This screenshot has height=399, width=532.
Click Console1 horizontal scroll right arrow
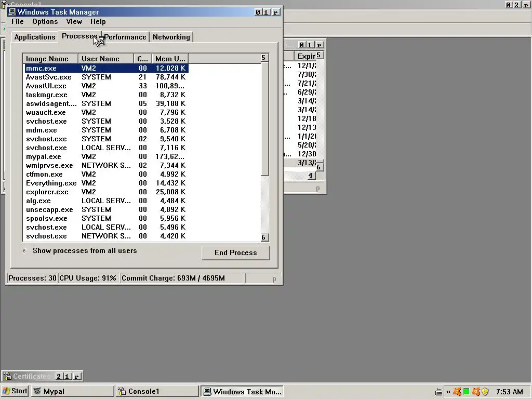312,176
